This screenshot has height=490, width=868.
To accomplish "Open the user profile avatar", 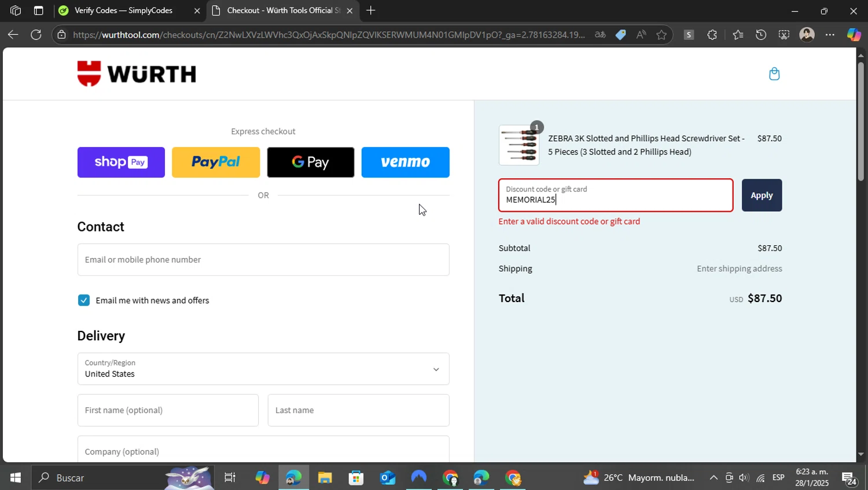I will (x=807, y=35).
